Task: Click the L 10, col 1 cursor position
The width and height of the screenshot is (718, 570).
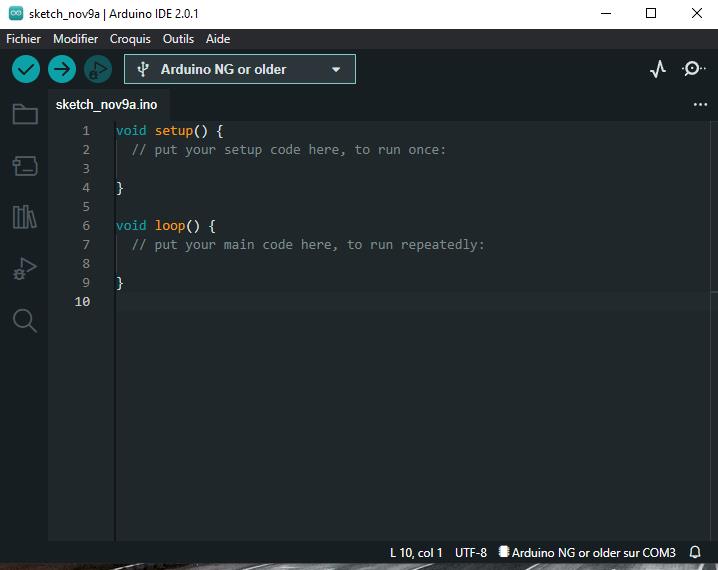Action: click(x=416, y=553)
